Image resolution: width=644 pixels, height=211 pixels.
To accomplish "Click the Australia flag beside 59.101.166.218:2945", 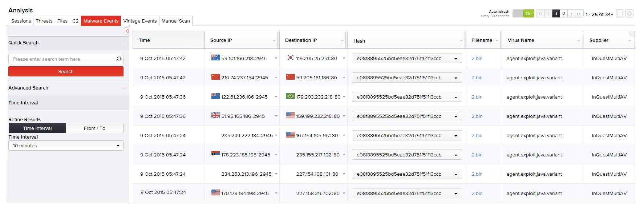I will coord(216,57).
